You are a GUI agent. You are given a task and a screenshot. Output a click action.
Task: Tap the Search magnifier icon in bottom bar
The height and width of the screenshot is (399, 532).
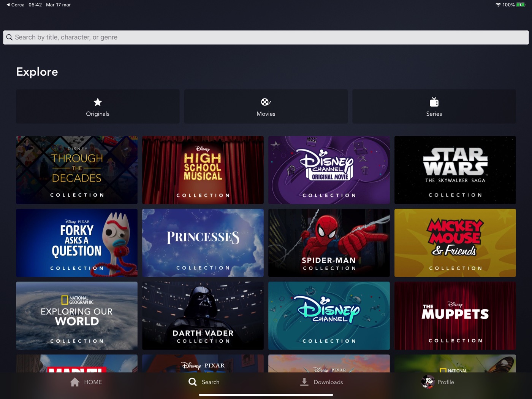[x=193, y=382]
